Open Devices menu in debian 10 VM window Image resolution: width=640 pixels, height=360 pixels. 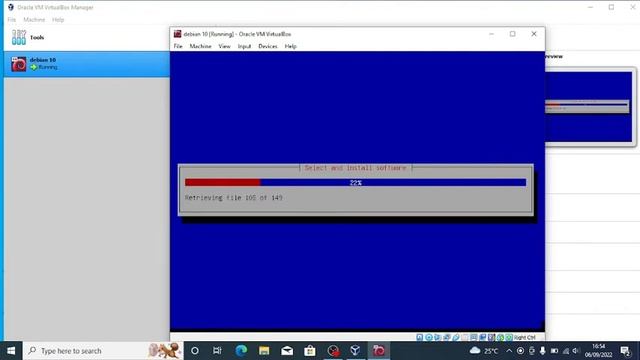coord(268,46)
